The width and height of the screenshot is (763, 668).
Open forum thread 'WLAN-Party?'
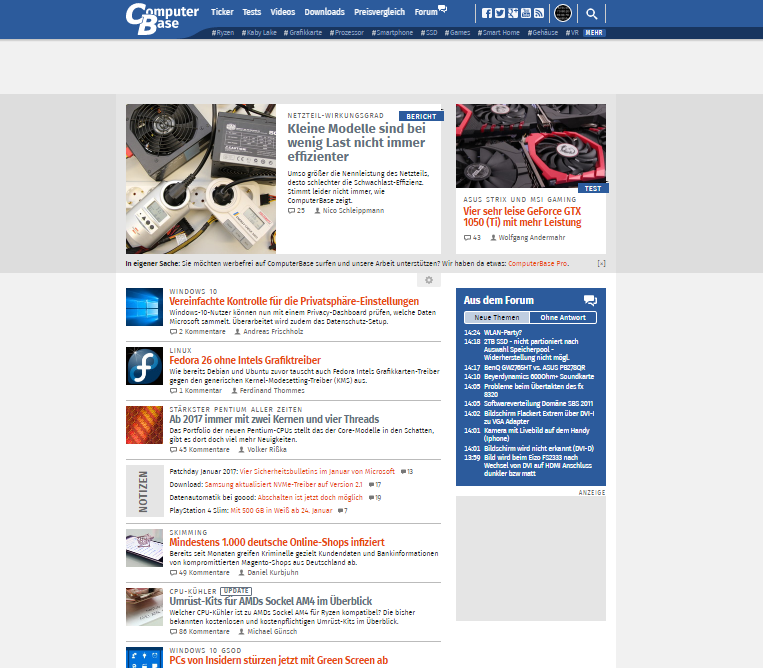pos(503,333)
